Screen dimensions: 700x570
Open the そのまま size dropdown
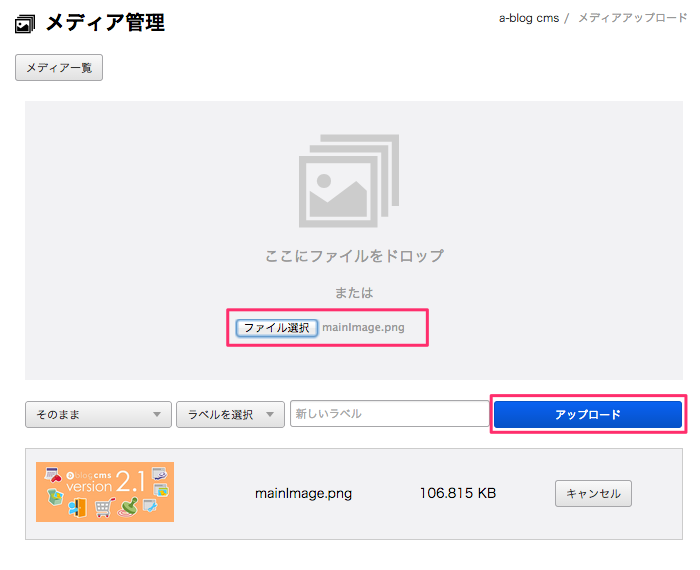[x=98, y=414]
